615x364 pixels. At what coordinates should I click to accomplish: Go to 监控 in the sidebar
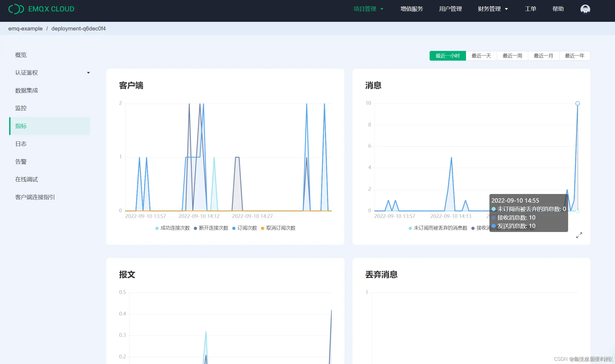[x=21, y=108]
